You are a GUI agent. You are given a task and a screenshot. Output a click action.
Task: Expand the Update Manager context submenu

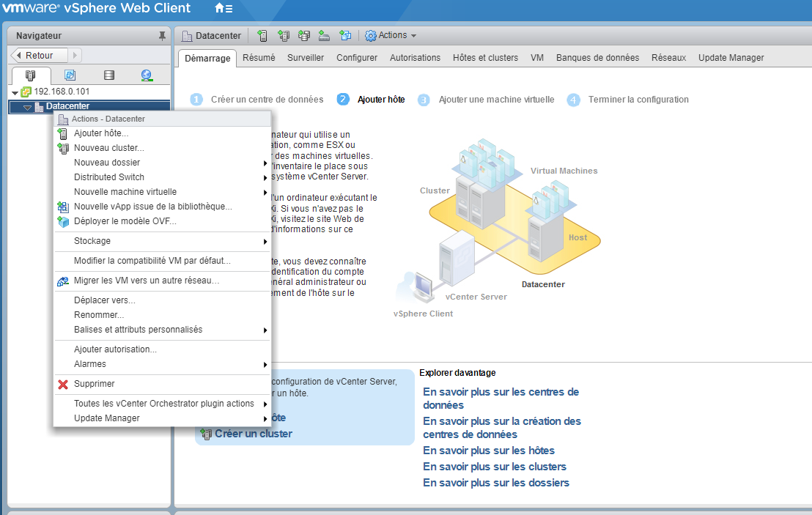point(265,419)
